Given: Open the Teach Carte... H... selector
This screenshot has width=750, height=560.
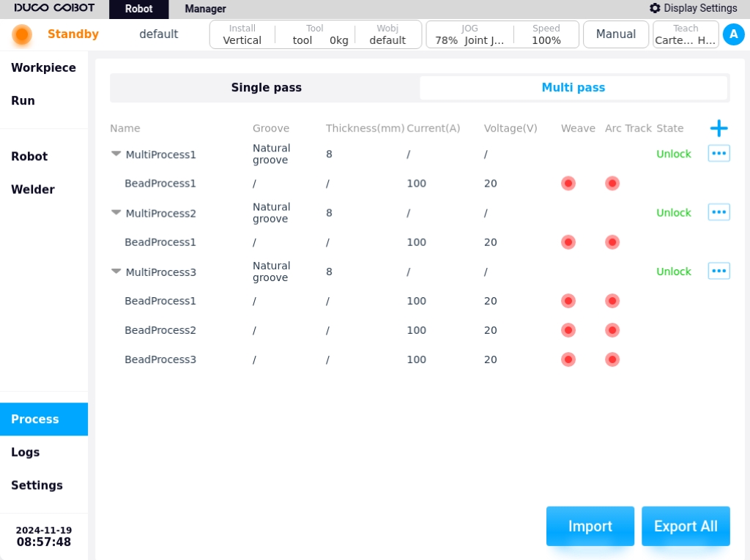Looking at the screenshot, I should point(686,34).
